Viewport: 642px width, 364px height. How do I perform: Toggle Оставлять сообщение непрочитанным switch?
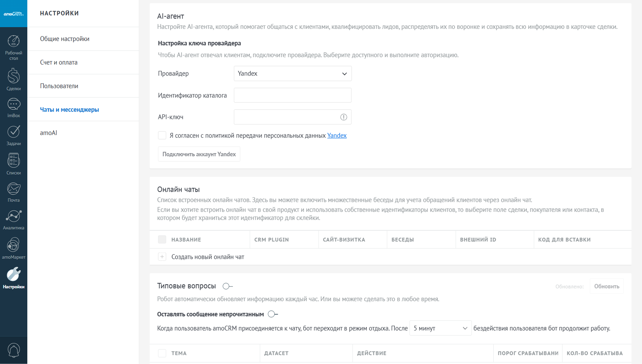coord(273,314)
